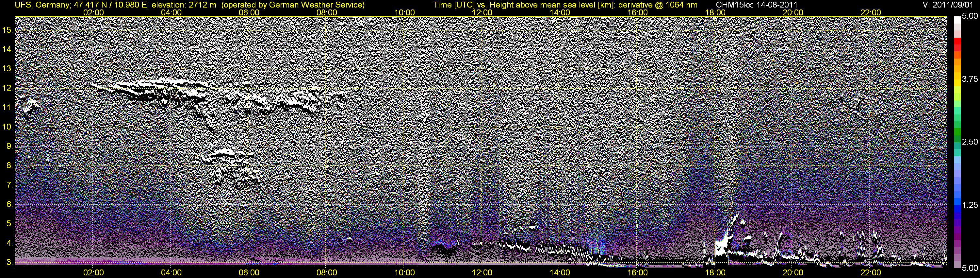
Task: Click the "14." height axis label
Action: tap(8, 49)
